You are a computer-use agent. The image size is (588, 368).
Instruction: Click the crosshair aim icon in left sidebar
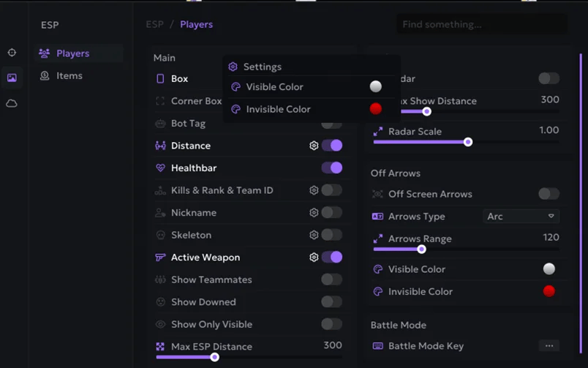coord(12,53)
